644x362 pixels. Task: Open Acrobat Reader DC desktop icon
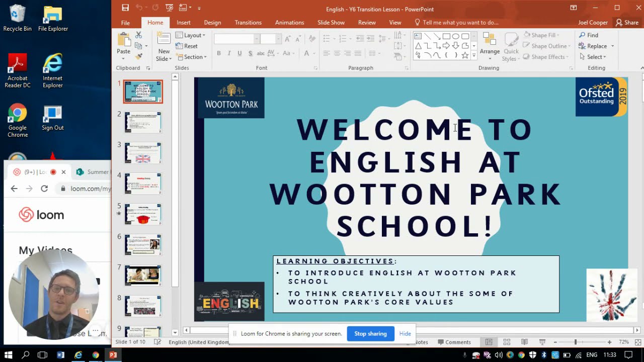tap(18, 71)
